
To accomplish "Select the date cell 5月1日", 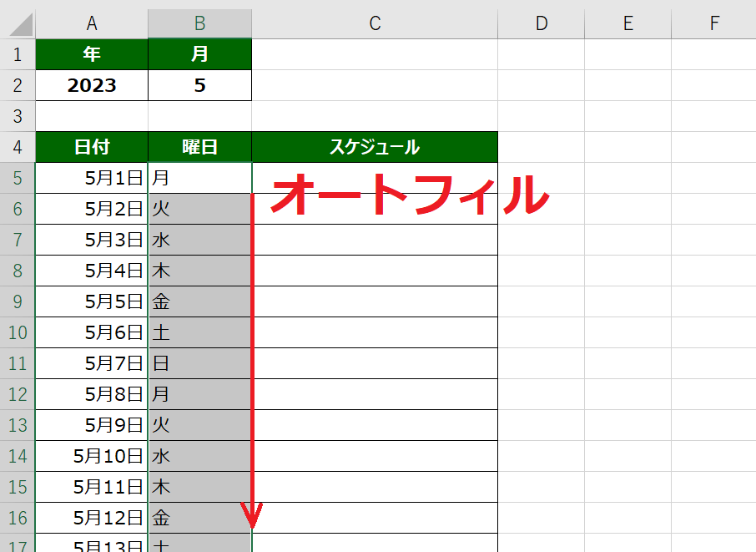I will pyautogui.click(x=92, y=178).
